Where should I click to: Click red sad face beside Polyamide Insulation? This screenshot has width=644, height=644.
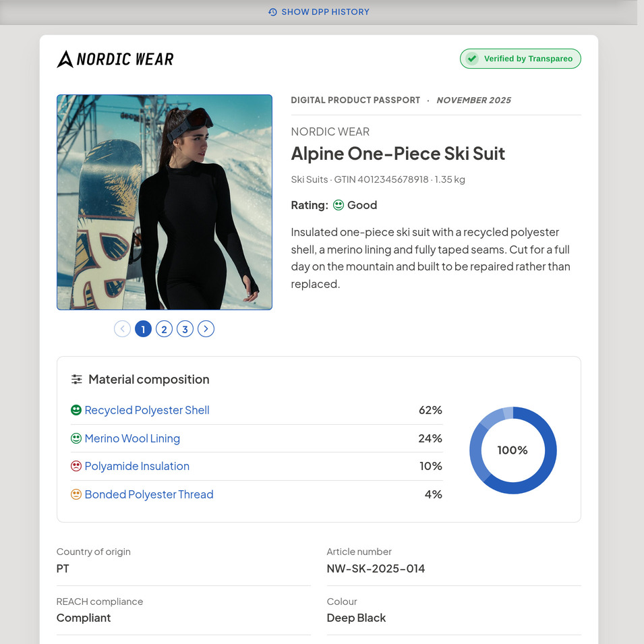click(x=76, y=466)
